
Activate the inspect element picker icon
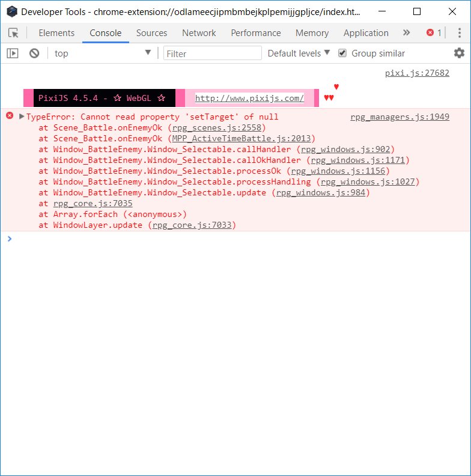(x=13, y=33)
